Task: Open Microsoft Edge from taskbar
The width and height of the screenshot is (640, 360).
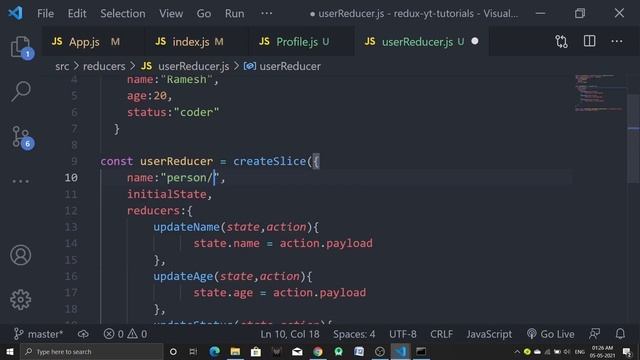Action: click(214, 351)
